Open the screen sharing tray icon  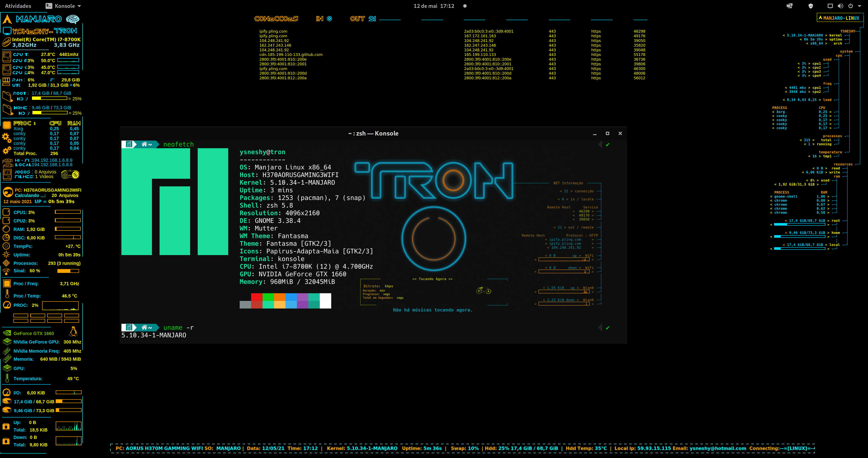[790, 6]
